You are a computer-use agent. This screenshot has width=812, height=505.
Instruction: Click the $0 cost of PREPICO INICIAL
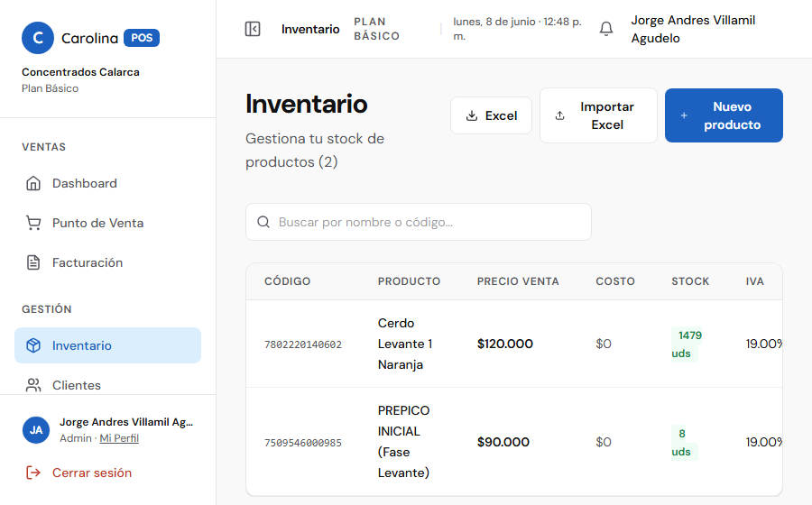pyautogui.click(x=604, y=442)
